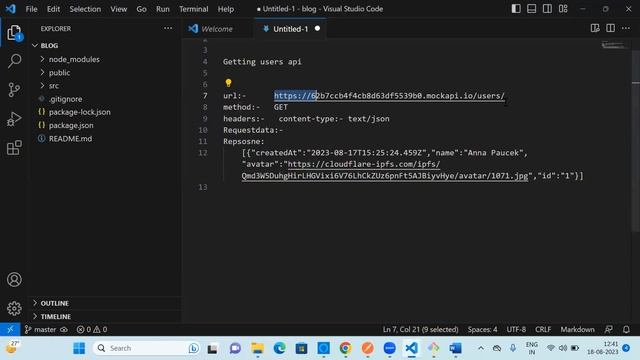
Task: Change indentation Spaces: 4 setting
Action: tap(482, 329)
